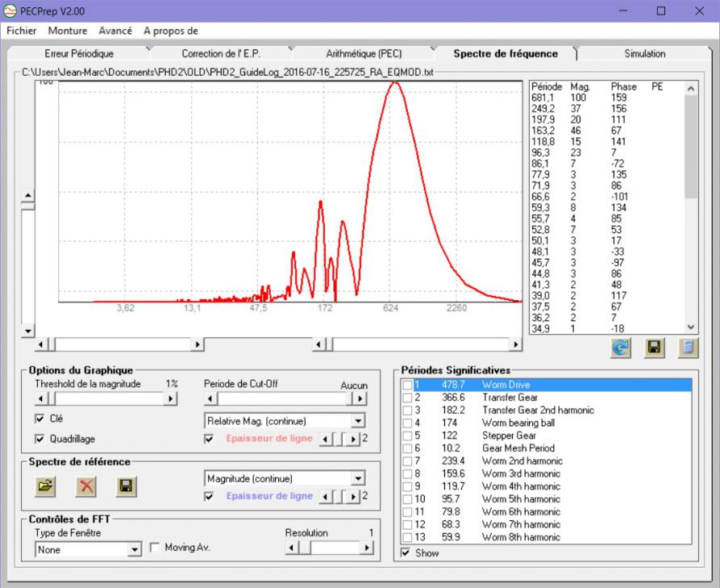Open the Fichier menu
The image size is (720, 588).
(21, 31)
